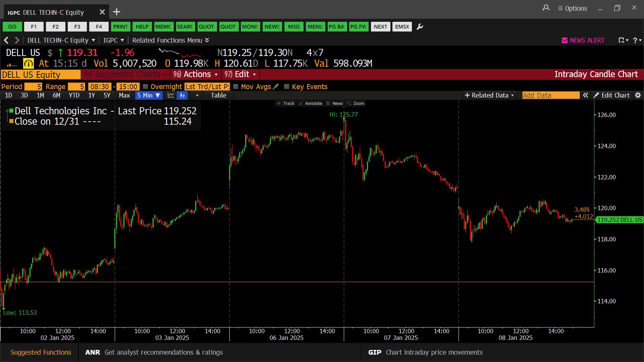This screenshot has width=644, height=362.
Task: Enable the Overnight checkbox
Action: (146, 87)
